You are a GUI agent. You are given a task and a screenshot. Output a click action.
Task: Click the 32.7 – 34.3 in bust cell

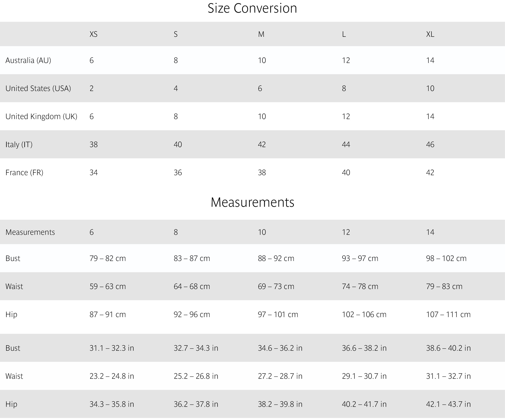196,348
